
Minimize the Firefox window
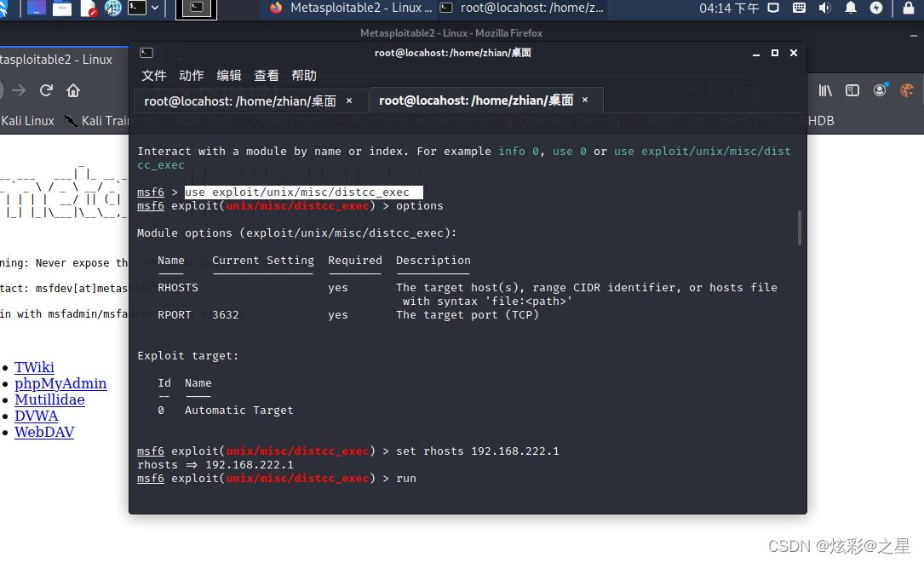(x=913, y=36)
